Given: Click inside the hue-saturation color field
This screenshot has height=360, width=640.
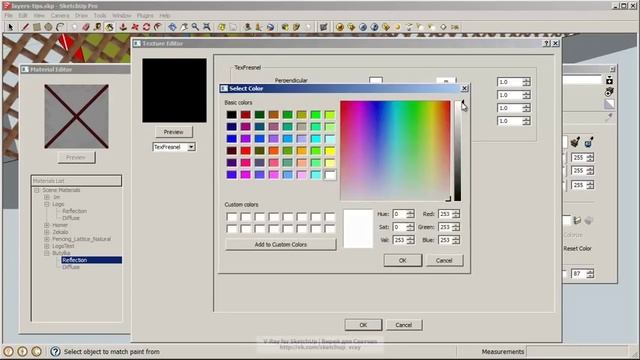Looking at the screenshot, I should click(x=395, y=150).
